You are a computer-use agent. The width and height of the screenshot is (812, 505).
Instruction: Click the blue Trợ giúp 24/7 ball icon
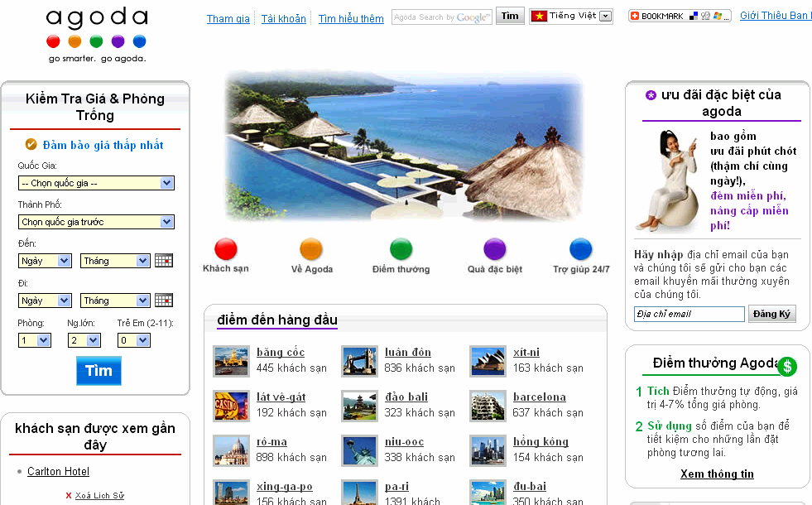pos(580,249)
